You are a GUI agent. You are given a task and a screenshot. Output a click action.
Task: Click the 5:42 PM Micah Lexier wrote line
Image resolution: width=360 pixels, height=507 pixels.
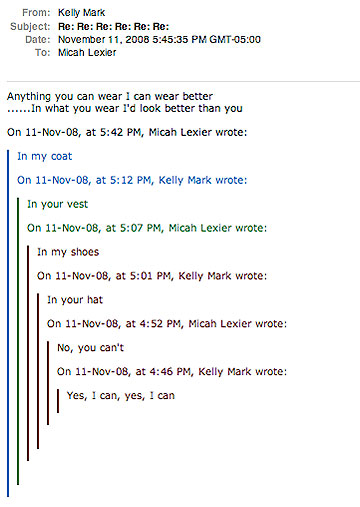pyautogui.click(x=127, y=132)
